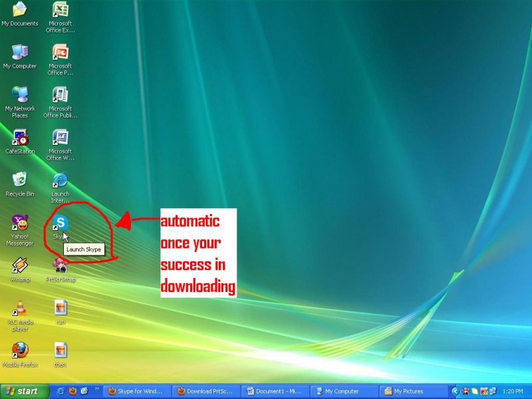Select the file named run

coord(61,312)
